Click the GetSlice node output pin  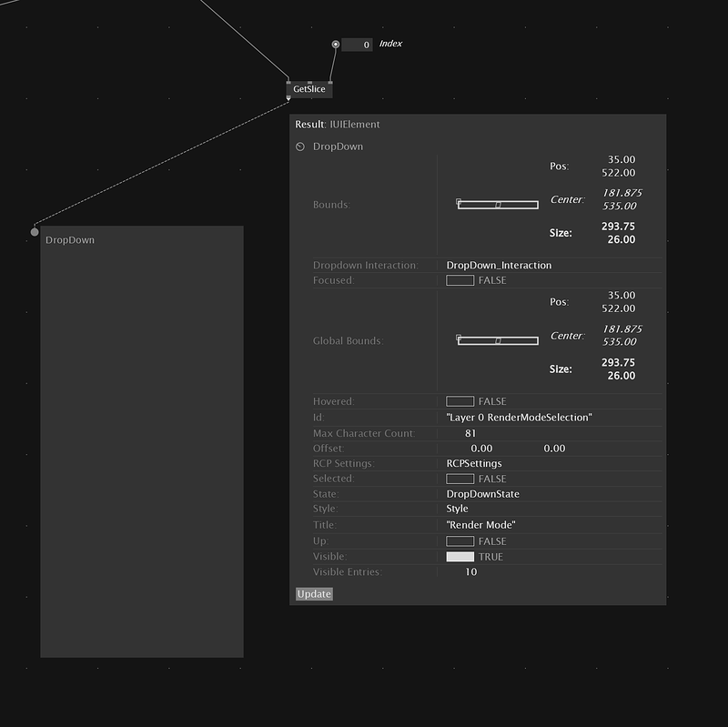coord(289,98)
